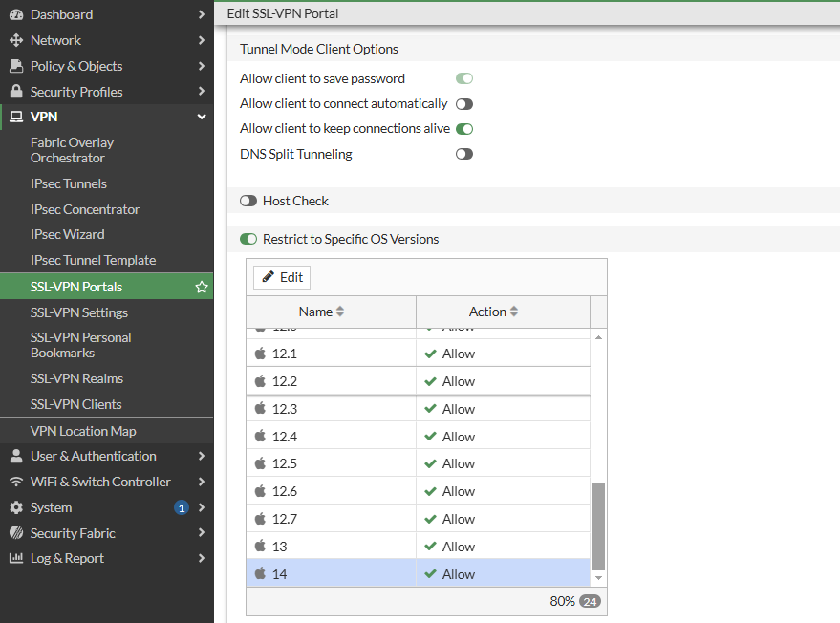Disable Restrict to Specific OS Versions
Image resolution: width=840 pixels, height=623 pixels.
coord(248,239)
